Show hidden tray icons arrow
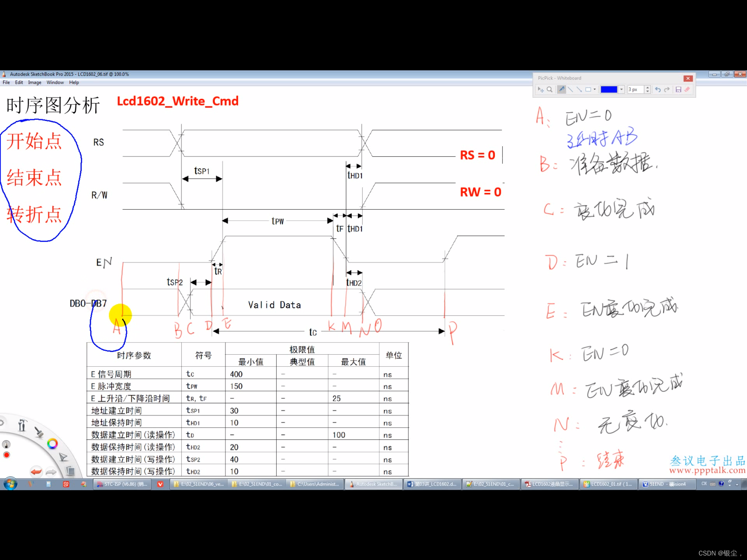This screenshot has width=747, height=560. pos(737,485)
